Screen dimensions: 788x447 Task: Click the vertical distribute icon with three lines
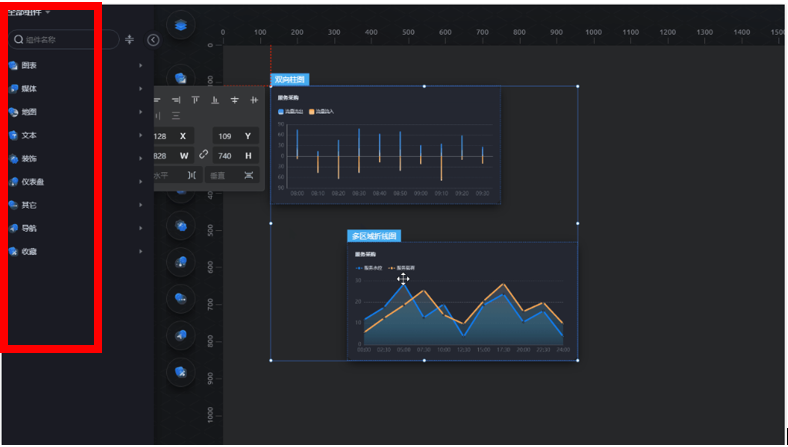point(176,116)
